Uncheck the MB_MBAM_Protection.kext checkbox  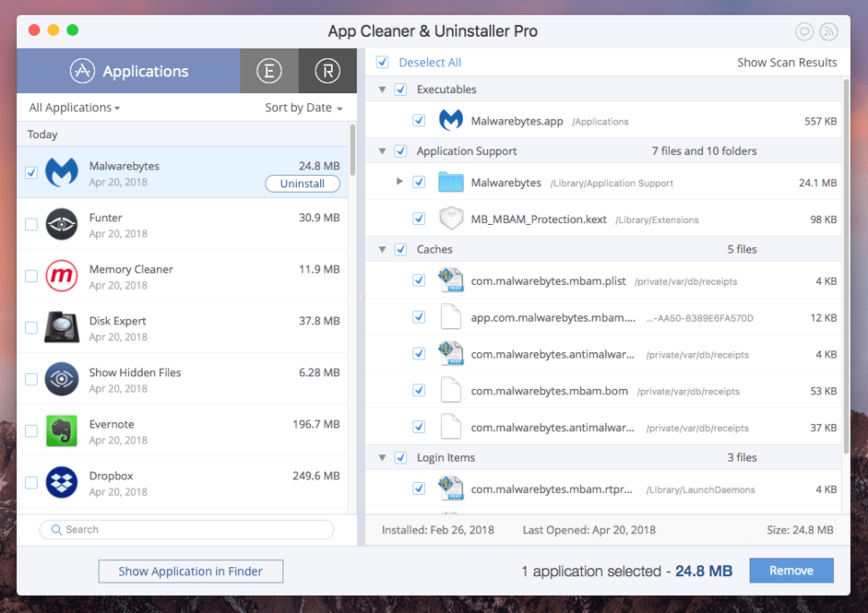point(419,219)
